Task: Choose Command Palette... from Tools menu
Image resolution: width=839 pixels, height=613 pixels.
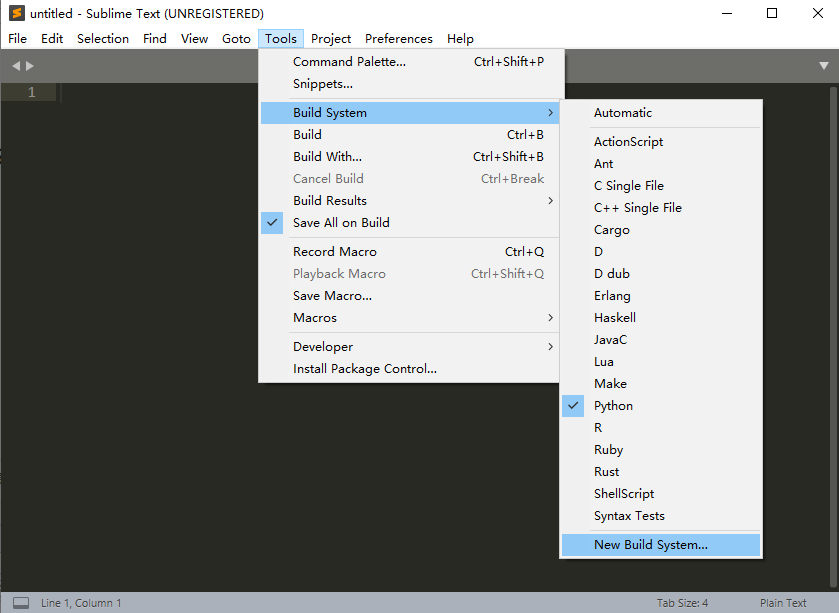Action: [x=410, y=62]
